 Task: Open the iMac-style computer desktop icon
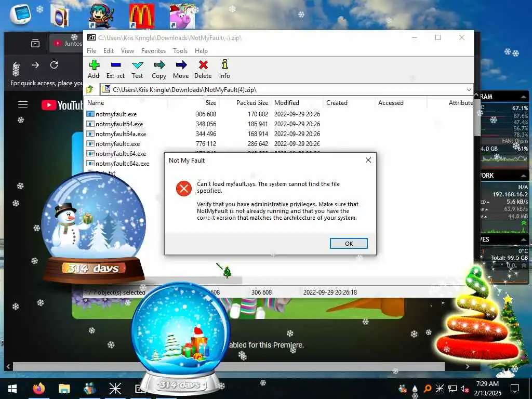[x=21, y=15]
